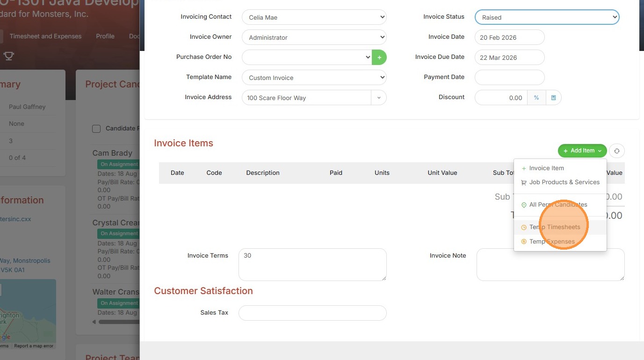This screenshot has width=644, height=360.
Task: Tick the Candidate checkbox in Project Candidates
Action: point(96,129)
